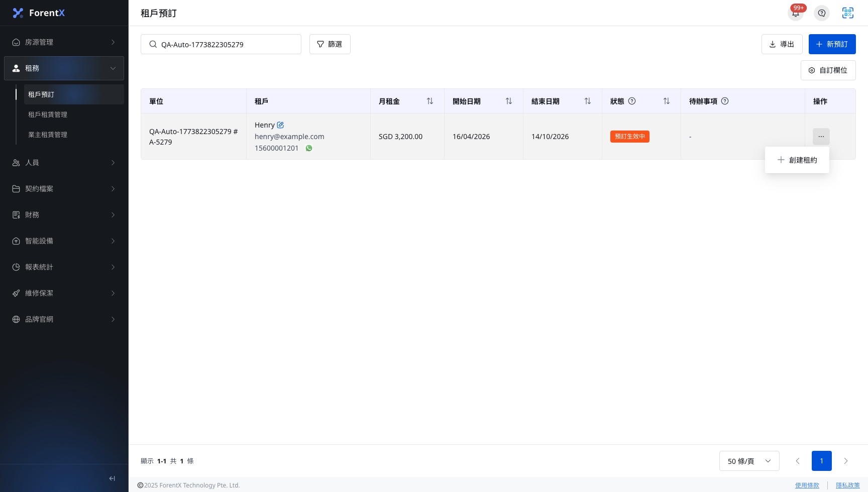Screen dimensions: 868x492
Task: Open the 使用條款 link
Action: pyautogui.click(x=807, y=485)
